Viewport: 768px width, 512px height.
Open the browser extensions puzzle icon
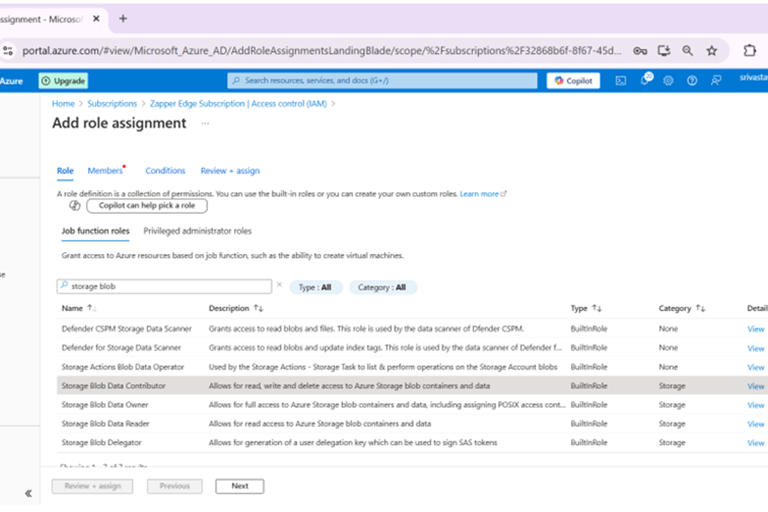tap(749, 50)
